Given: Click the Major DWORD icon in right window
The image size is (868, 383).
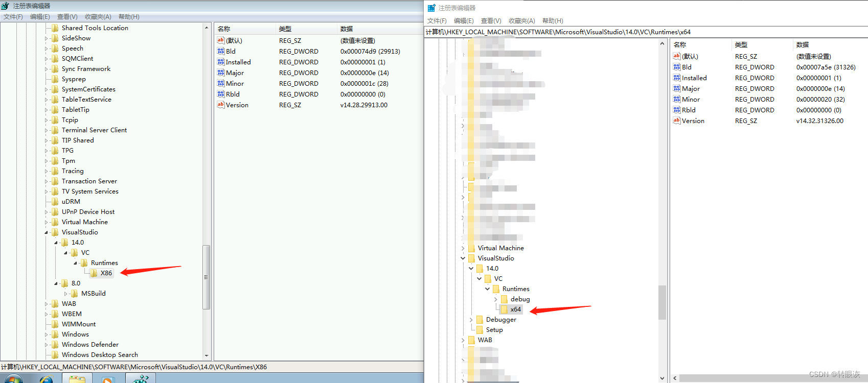Looking at the screenshot, I should pyautogui.click(x=677, y=88).
